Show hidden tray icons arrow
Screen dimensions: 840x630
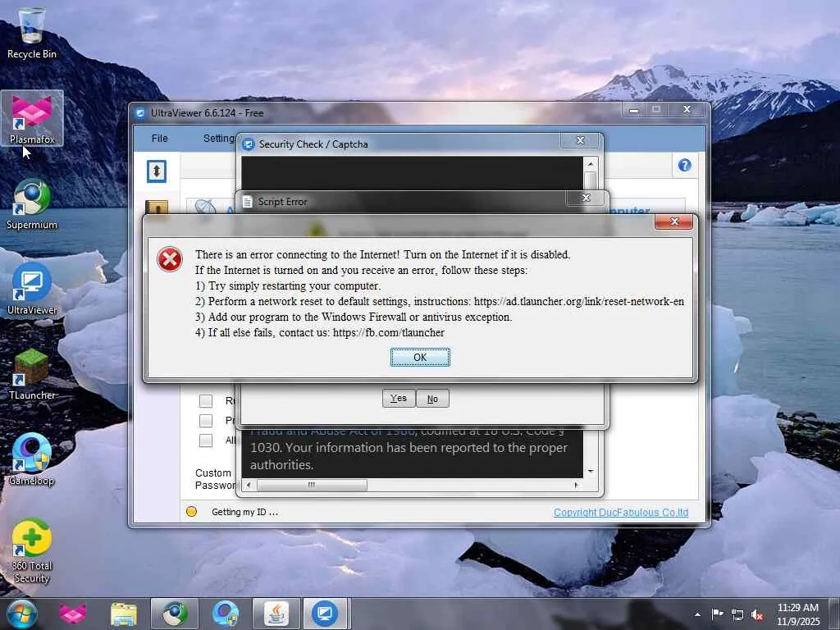[697, 614]
